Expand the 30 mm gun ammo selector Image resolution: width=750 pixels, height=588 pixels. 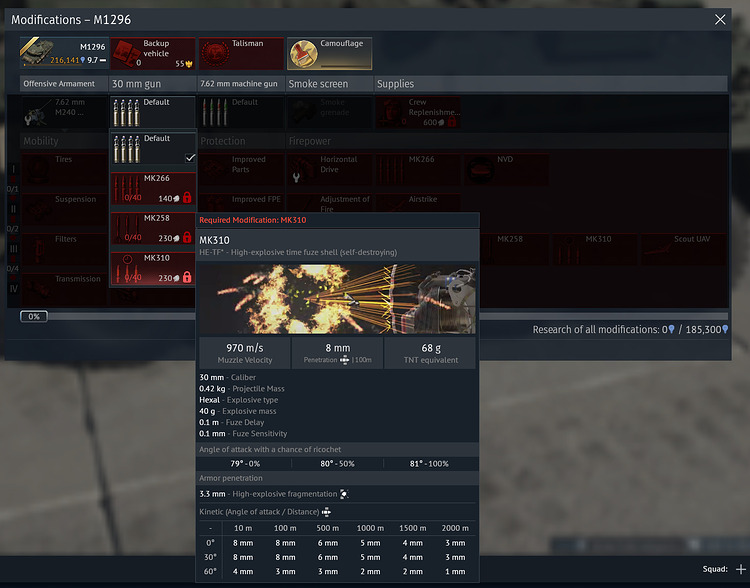(152, 112)
